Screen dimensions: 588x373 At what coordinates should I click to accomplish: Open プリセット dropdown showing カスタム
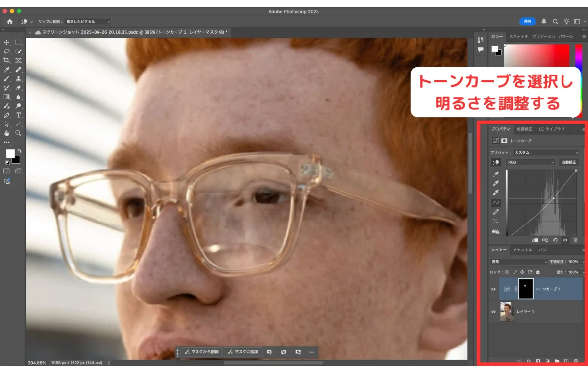pyautogui.click(x=546, y=153)
